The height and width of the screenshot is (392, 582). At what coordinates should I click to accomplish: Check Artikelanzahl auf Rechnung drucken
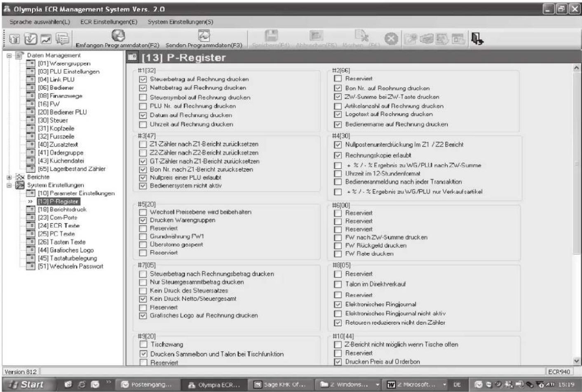point(338,106)
